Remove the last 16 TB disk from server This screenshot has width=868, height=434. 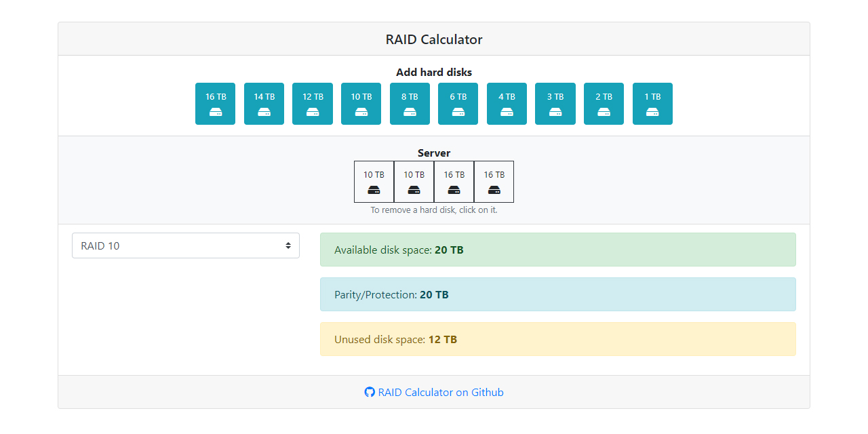[x=494, y=182]
